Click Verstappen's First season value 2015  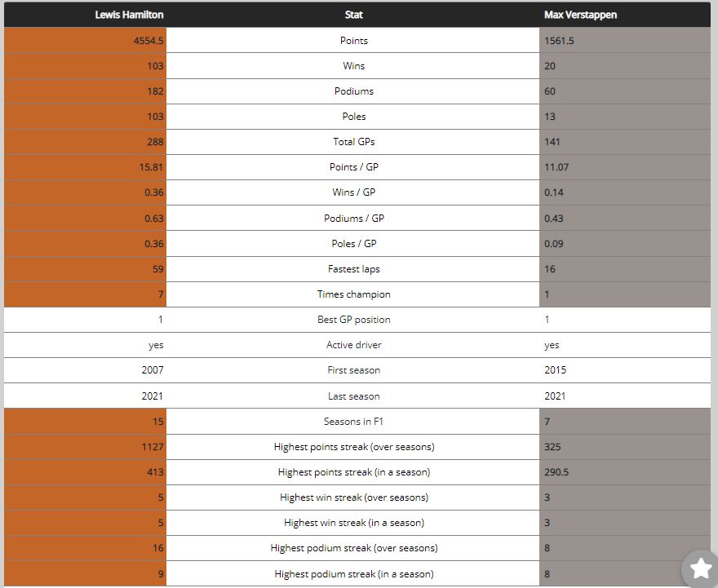click(x=555, y=369)
